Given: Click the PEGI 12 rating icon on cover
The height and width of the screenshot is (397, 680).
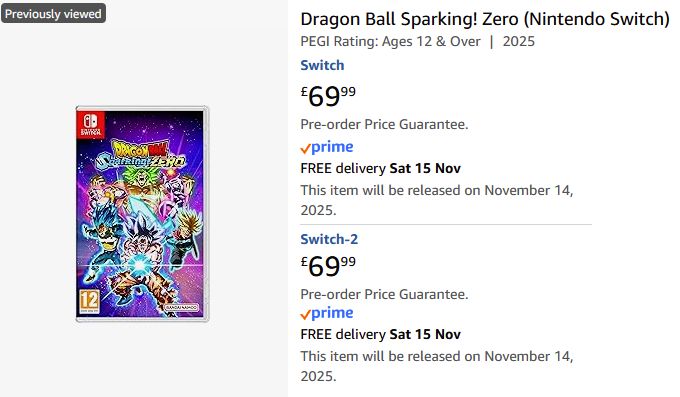Looking at the screenshot, I should 89,301.
